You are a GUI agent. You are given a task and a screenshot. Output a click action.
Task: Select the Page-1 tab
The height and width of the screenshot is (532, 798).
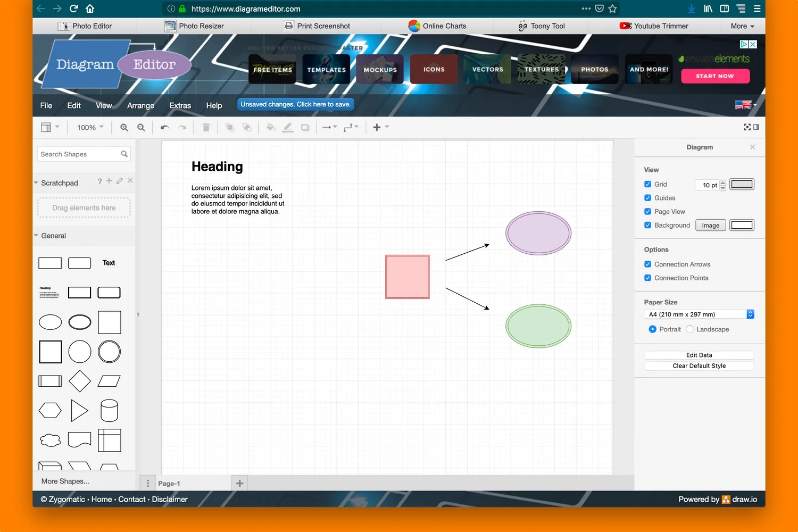click(x=169, y=484)
